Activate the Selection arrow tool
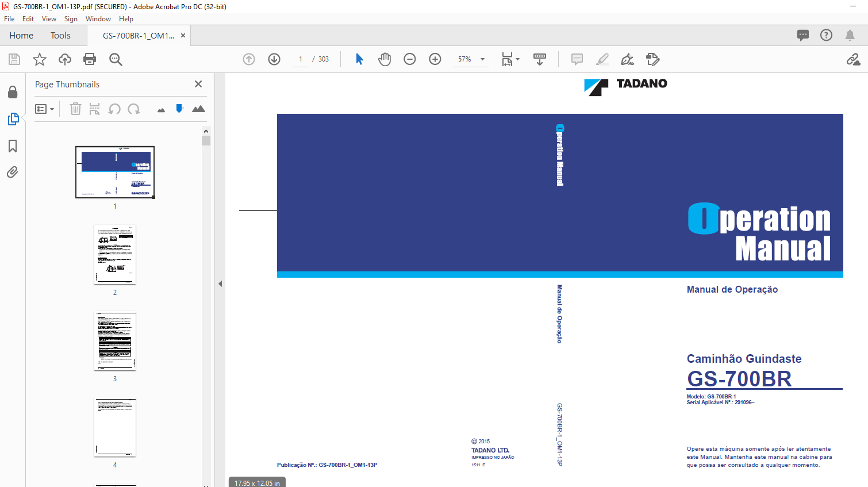 click(x=359, y=59)
